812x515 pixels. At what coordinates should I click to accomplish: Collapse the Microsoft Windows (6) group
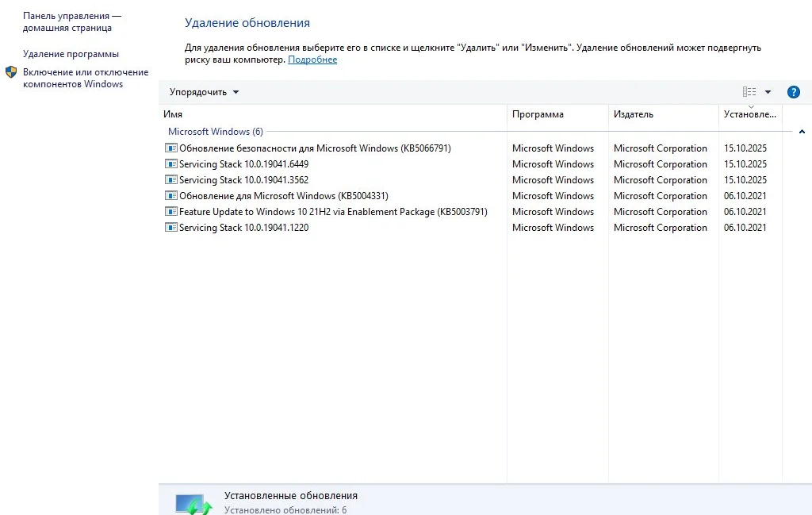pos(802,132)
